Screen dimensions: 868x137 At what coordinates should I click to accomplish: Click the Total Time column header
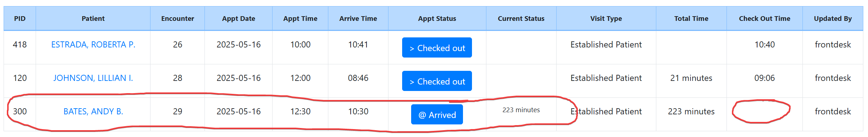click(691, 18)
